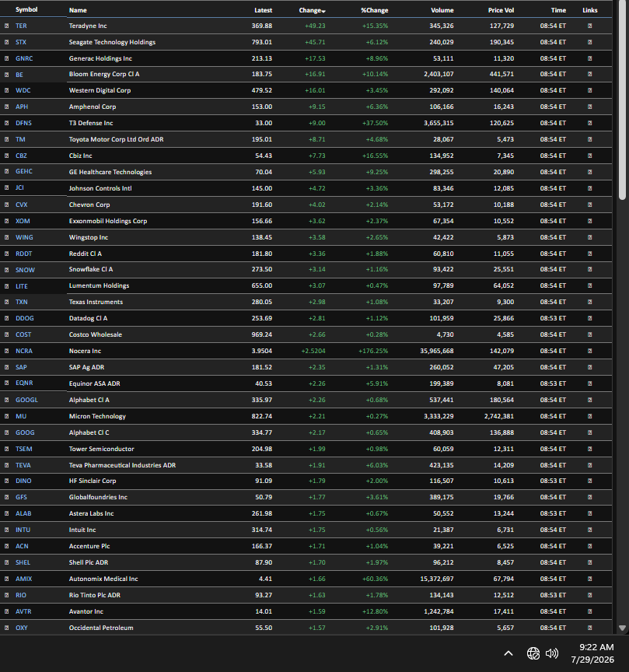This screenshot has height=672, width=629.
Task: Select the Texas Instruments name cell
Action: coord(96,302)
